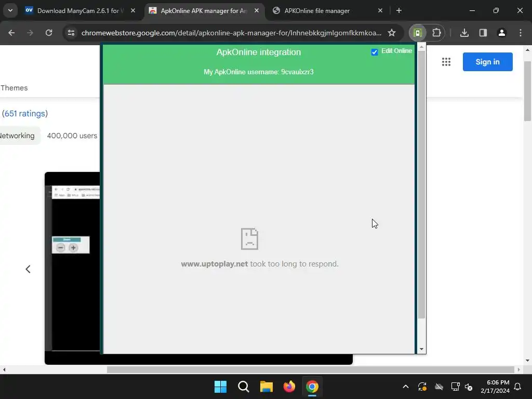The height and width of the screenshot is (399, 532).
Task: Click the 'www.uptoplay.net' error text
Action: (215, 264)
